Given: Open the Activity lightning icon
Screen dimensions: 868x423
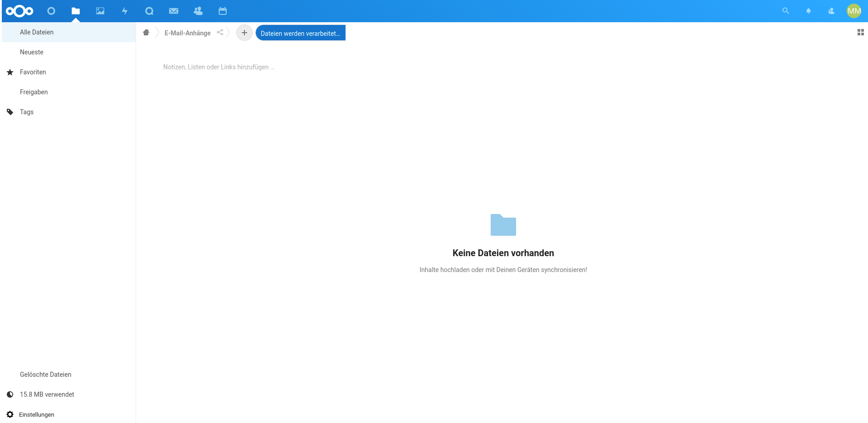Looking at the screenshot, I should click(125, 11).
